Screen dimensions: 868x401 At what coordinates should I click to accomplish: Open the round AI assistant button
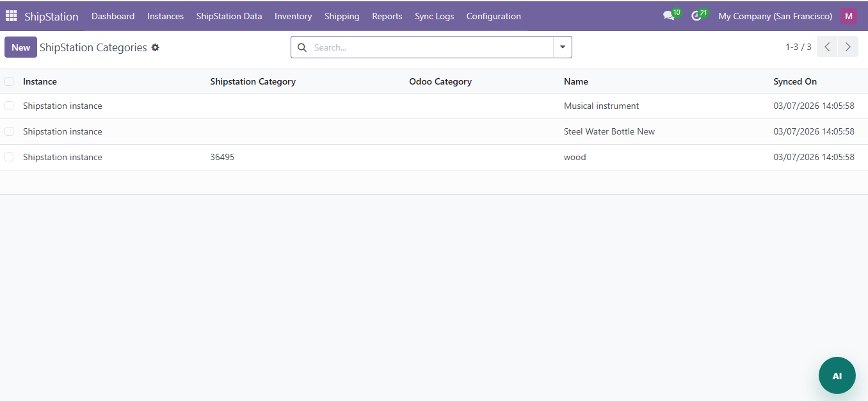coord(837,375)
